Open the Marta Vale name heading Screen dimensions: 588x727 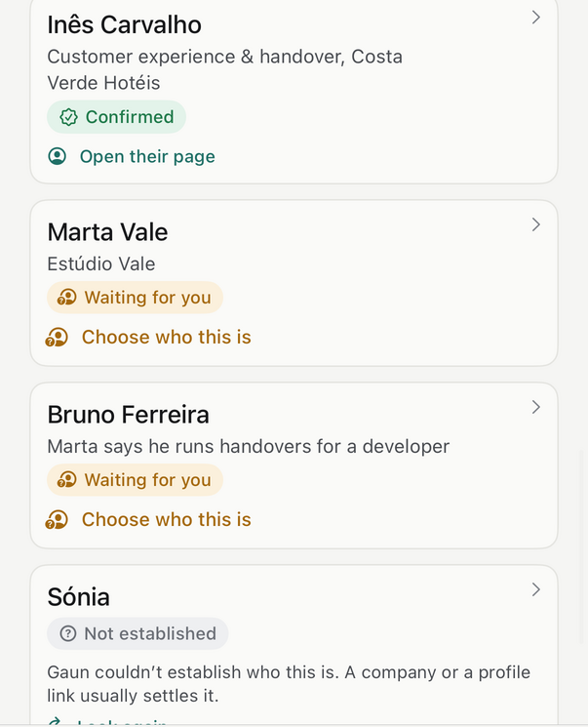107,232
